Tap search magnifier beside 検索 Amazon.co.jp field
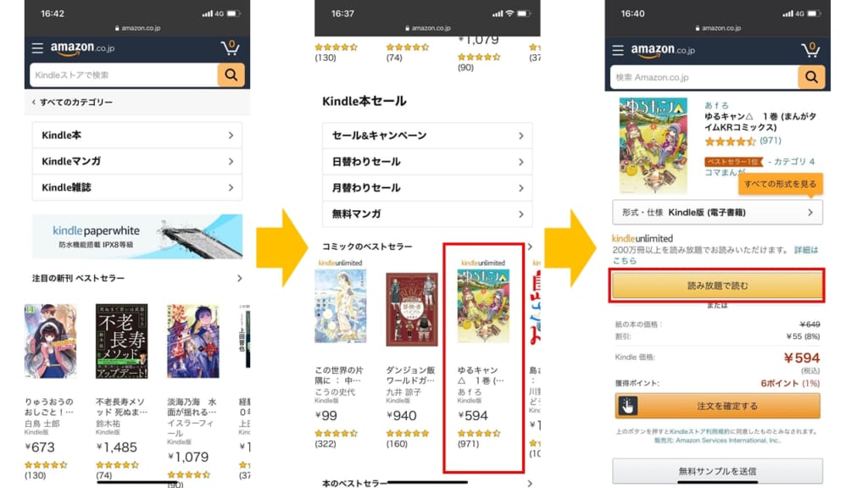Screen dimensions: 868x488 pyautogui.click(x=811, y=77)
